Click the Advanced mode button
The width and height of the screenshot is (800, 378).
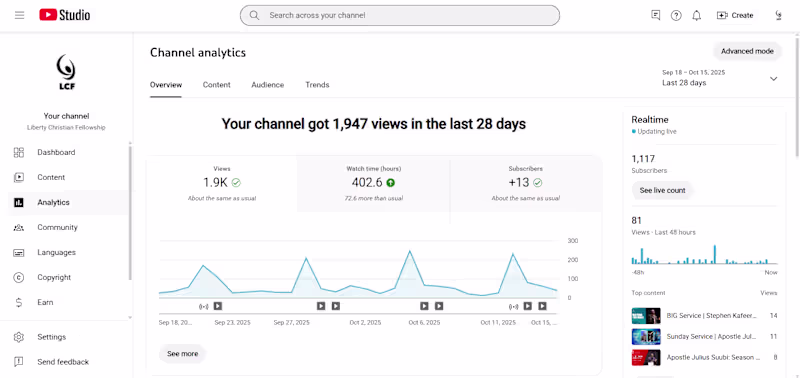point(747,51)
